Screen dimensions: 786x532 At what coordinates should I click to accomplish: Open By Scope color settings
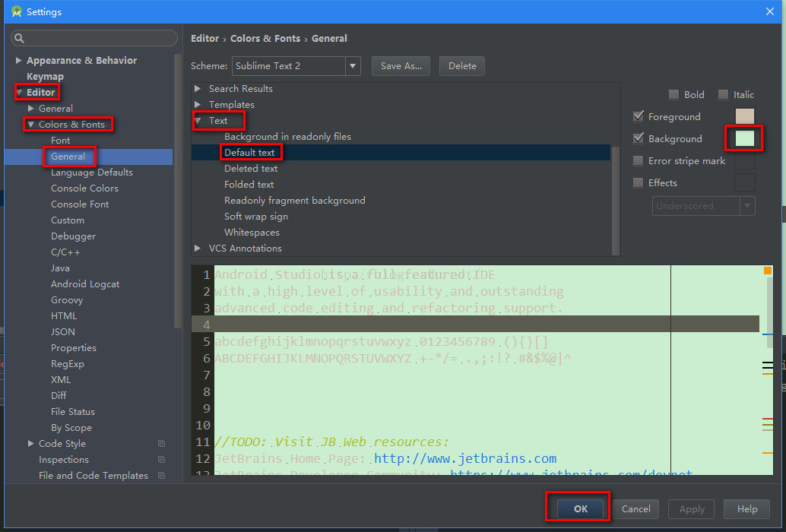click(71, 428)
